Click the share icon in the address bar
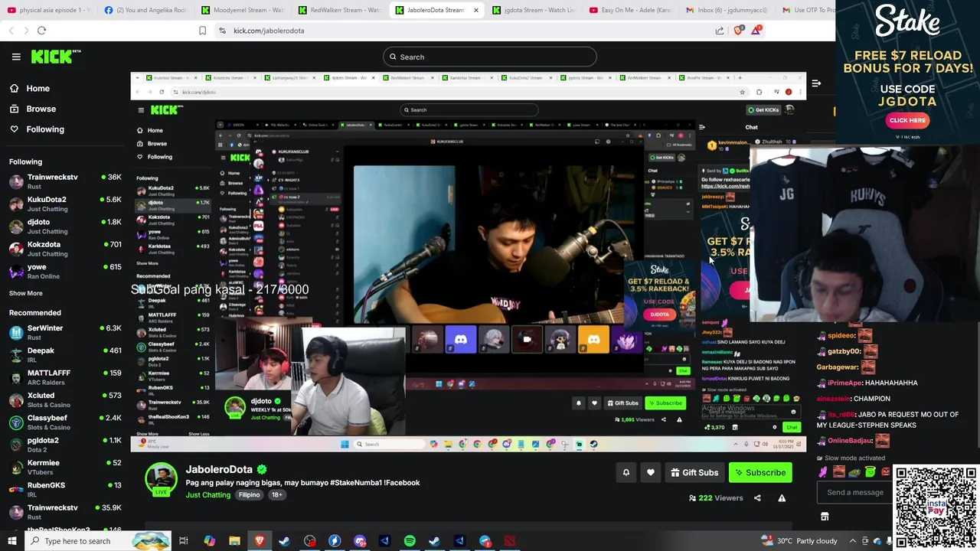The width and height of the screenshot is (980, 551). pyautogui.click(x=720, y=31)
